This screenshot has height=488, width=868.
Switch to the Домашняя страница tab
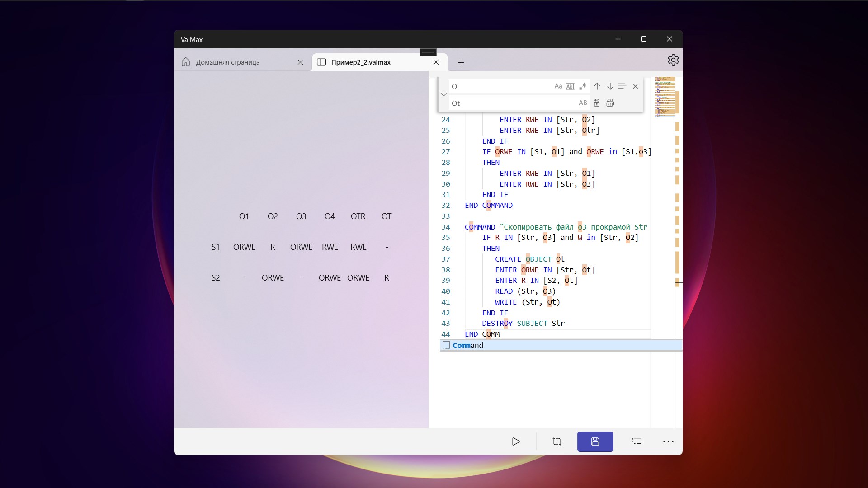(227, 62)
